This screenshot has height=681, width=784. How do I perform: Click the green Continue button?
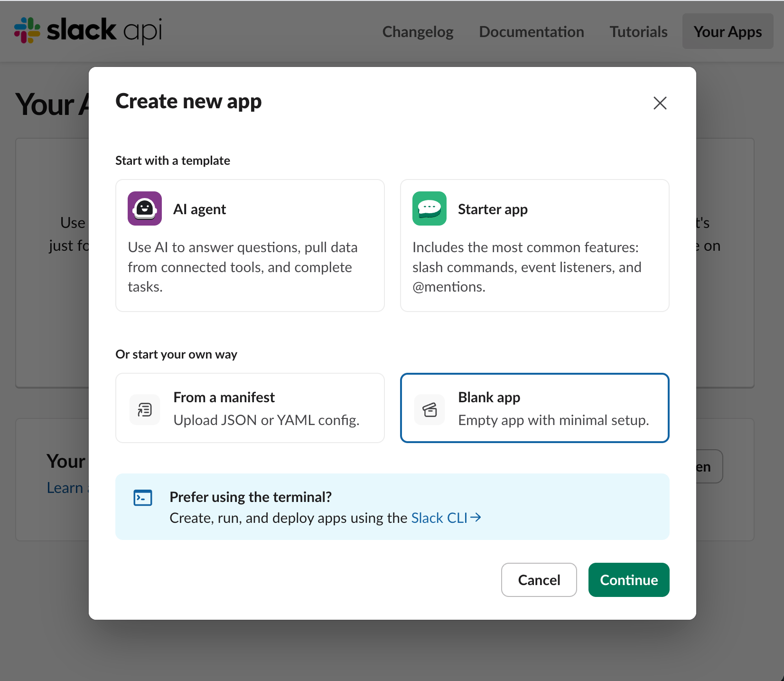[629, 580]
